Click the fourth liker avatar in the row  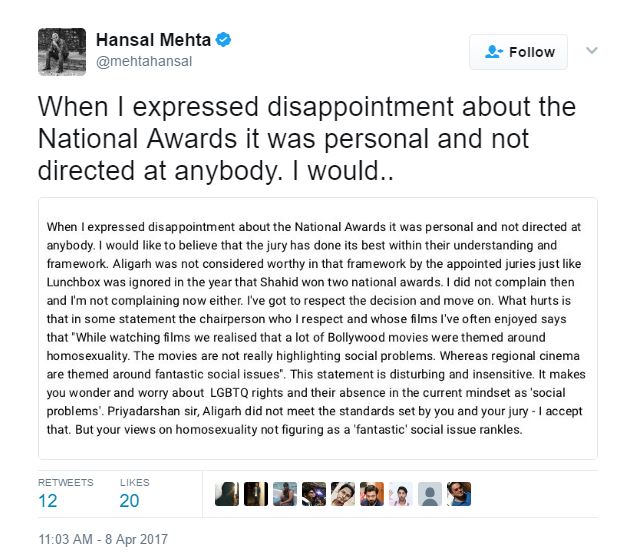click(314, 493)
